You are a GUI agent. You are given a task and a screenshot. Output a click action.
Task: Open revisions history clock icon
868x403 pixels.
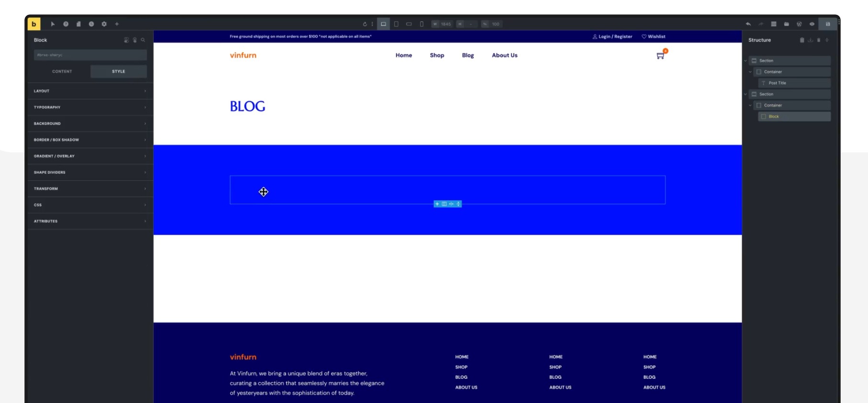pyautogui.click(x=91, y=24)
